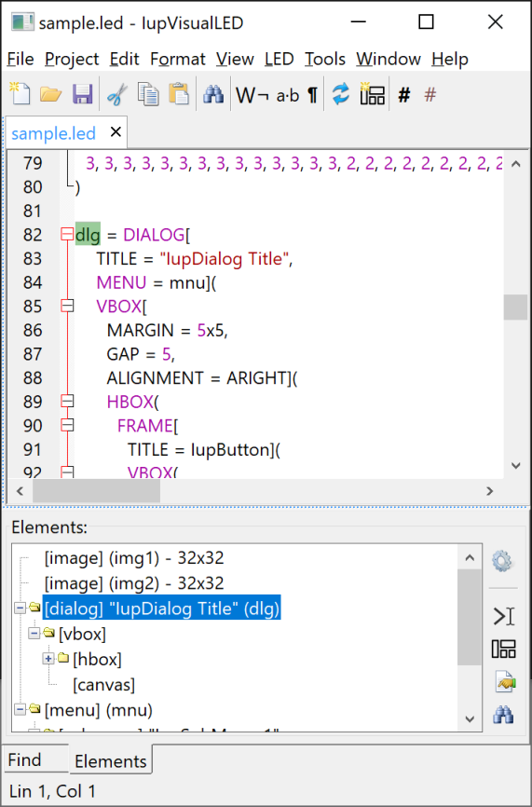Toggle show whitespace a·b button
The height and width of the screenshot is (807, 532).
click(288, 95)
